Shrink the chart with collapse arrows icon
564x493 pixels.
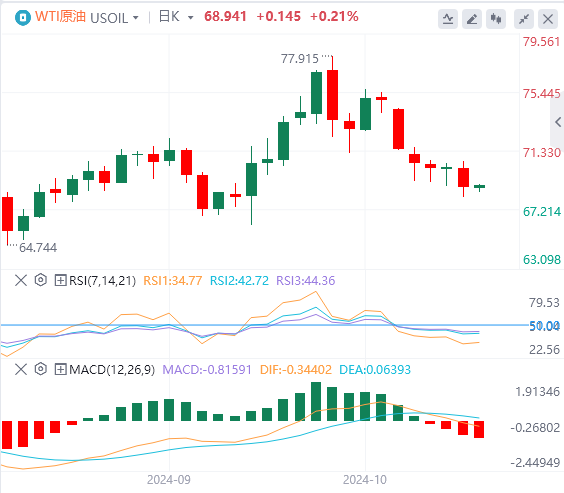pyautogui.click(x=524, y=19)
